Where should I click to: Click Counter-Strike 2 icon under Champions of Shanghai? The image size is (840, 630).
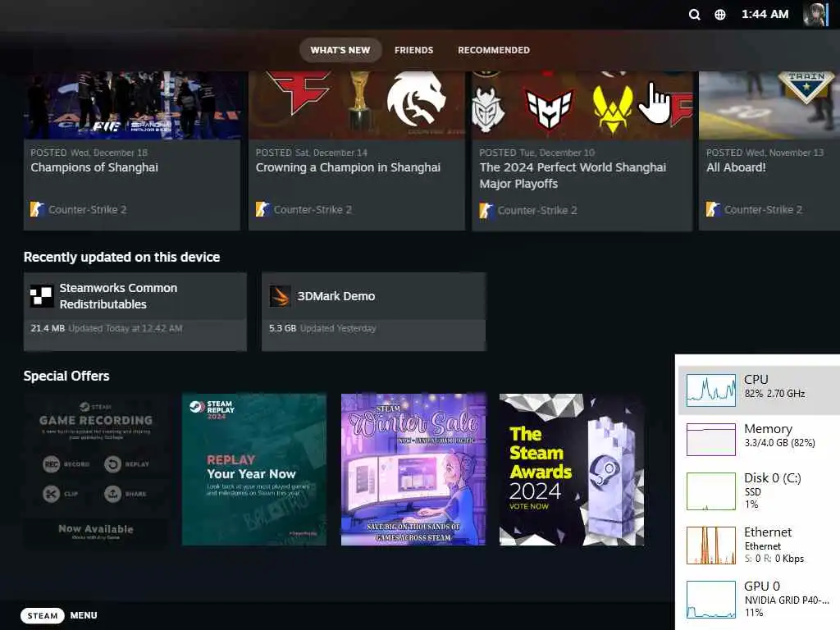36,209
